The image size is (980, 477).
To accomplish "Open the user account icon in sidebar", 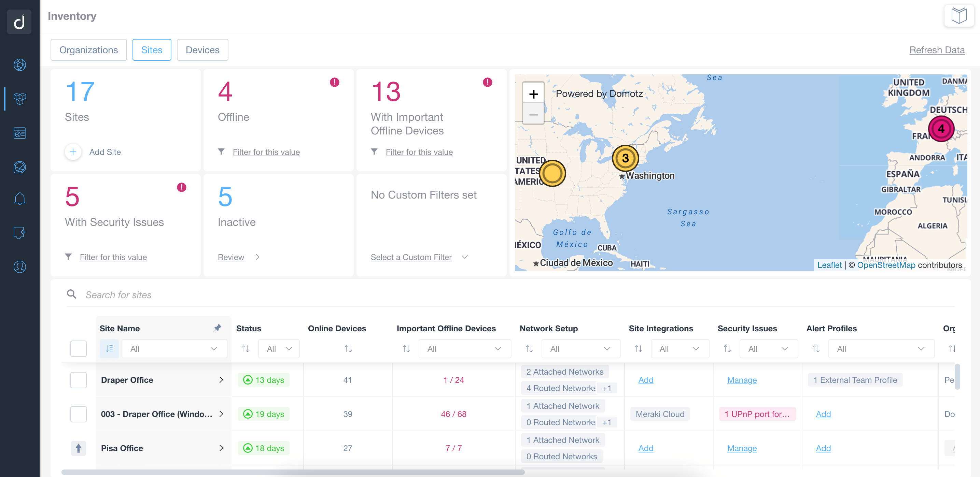I will click(19, 266).
